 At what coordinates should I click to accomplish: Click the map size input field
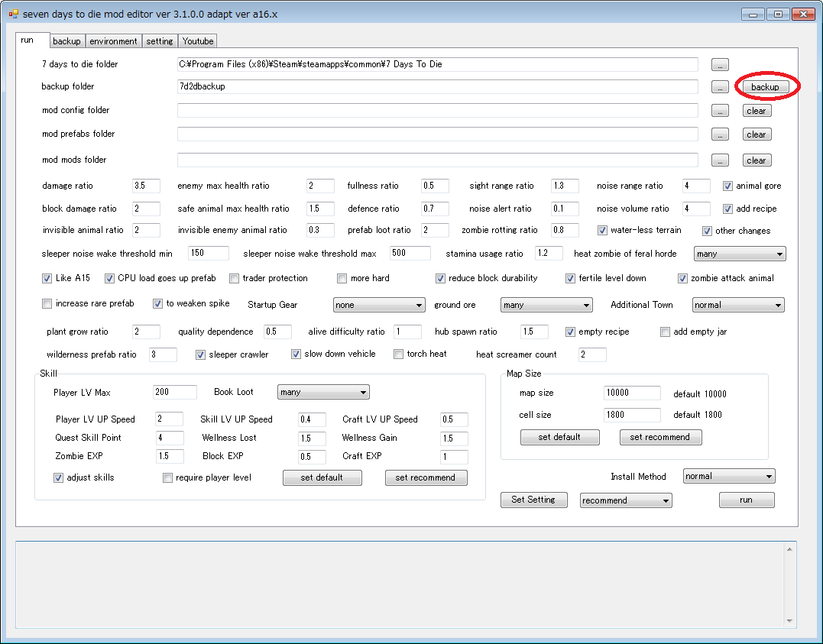tap(632, 393)
